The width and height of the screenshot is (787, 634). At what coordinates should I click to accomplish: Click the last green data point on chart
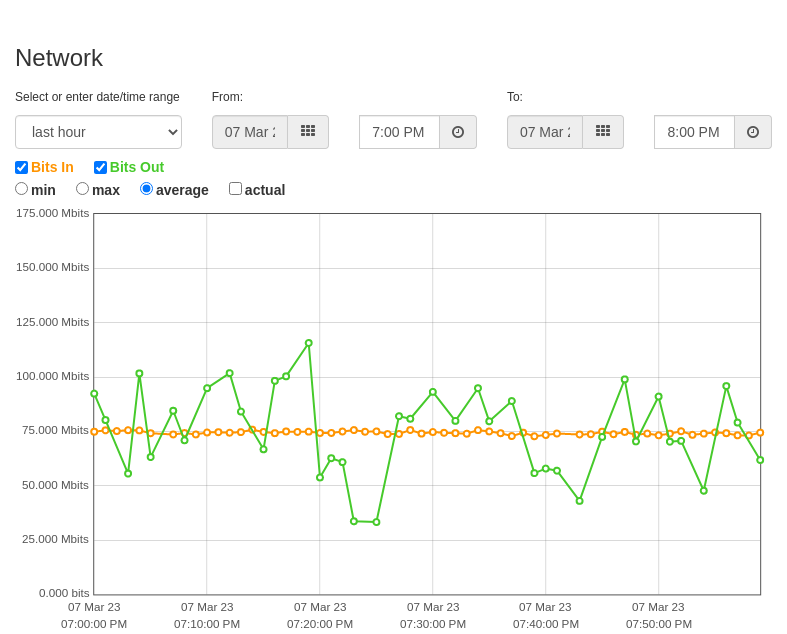coord(760,460)
